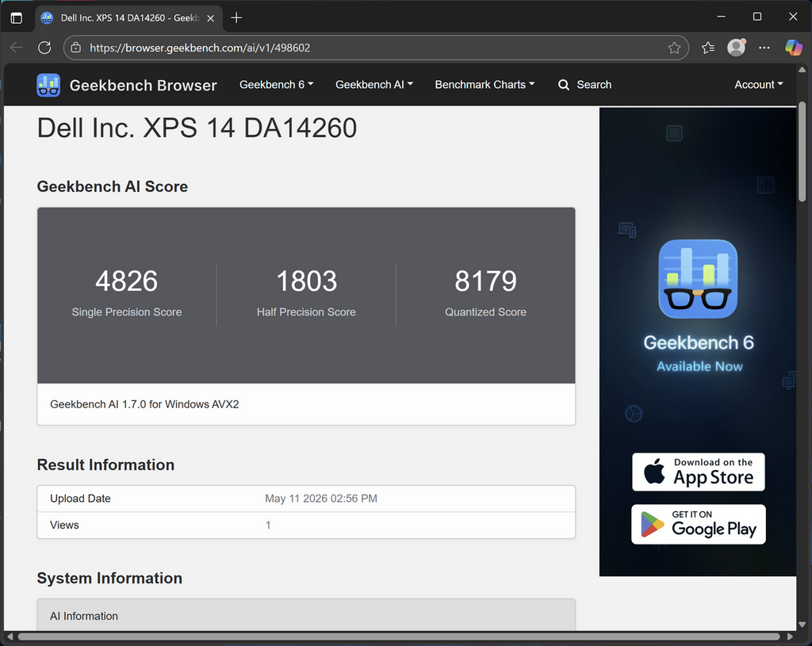Open the browser profile avatar

click(736, 48)
